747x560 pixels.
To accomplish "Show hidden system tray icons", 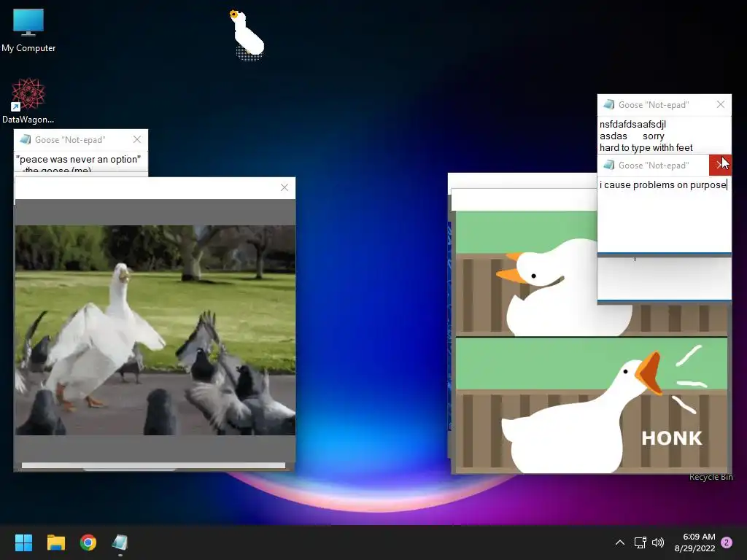I will [620, 542].
